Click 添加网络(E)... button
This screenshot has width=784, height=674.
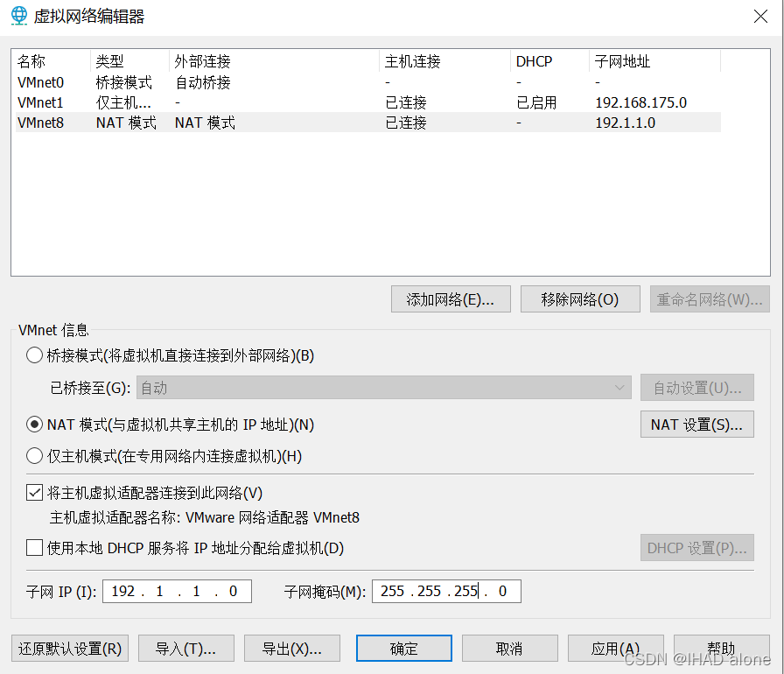coord(451,299)
